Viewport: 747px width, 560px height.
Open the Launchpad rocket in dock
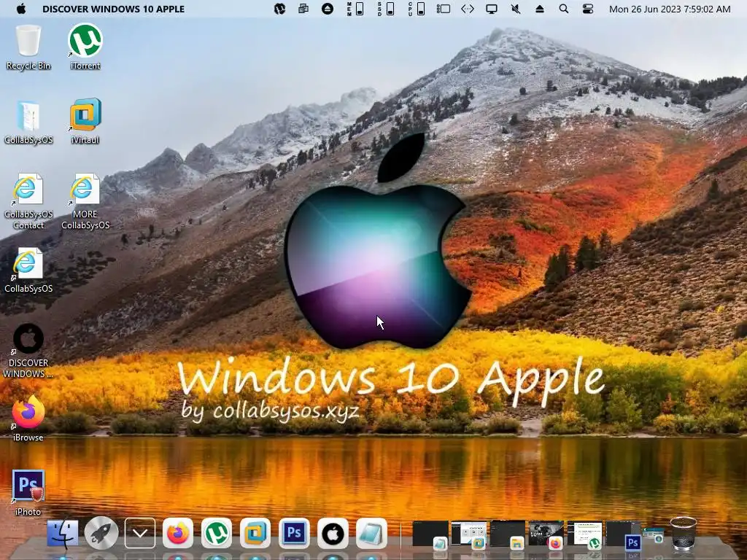101,532
